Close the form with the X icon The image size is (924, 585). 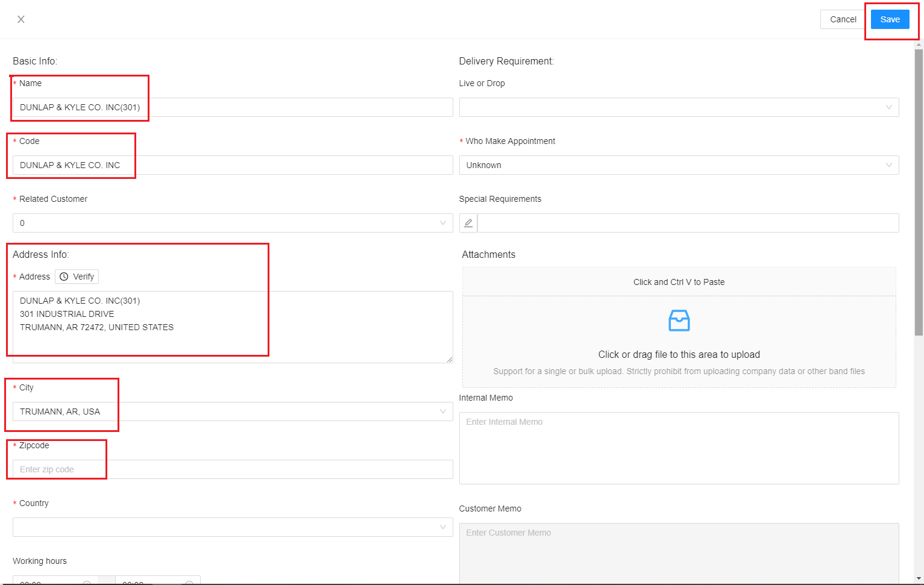(21, 19)
